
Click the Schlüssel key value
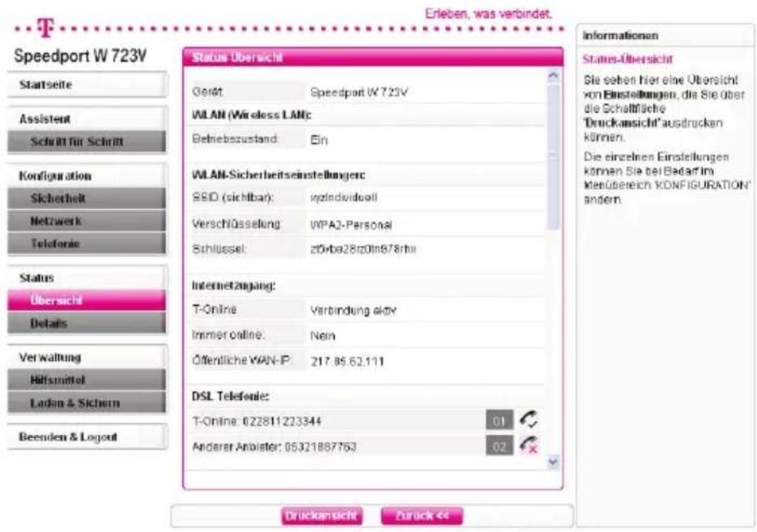pos(363,249)
